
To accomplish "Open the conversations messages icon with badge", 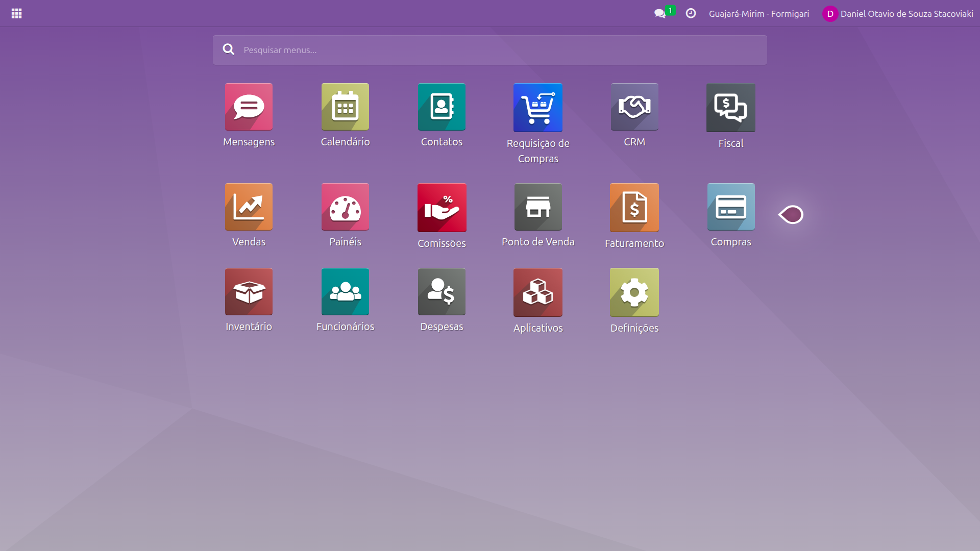I will pyautogui.click(x=660, y=14).
